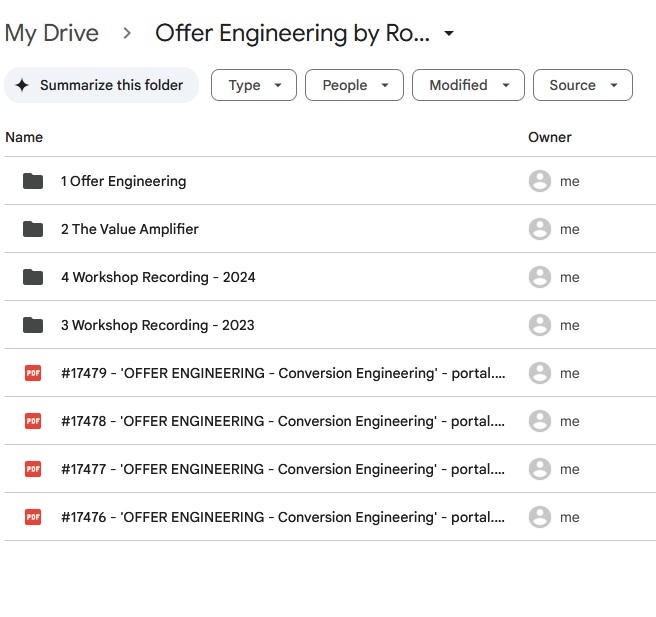
Task: Click the PDF icon of file #17477
Action: 33,469
